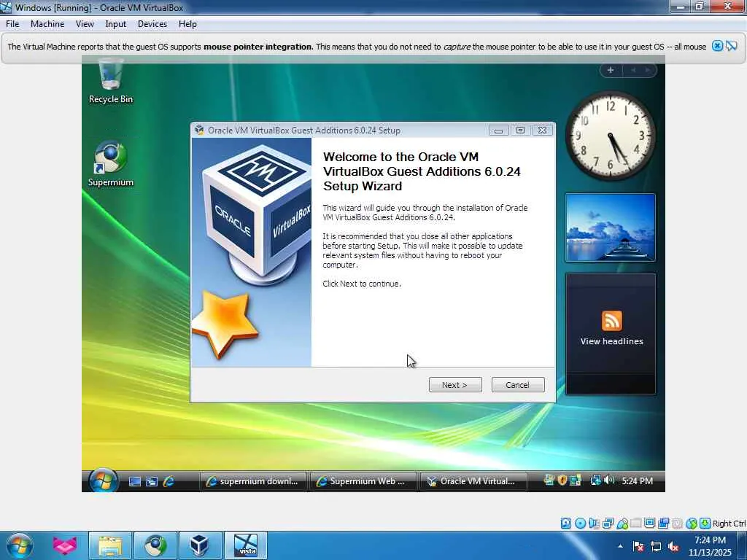Click the shared folders status icon
The height and width of the screenshot is (560, 747).
[x=636, y=524]
